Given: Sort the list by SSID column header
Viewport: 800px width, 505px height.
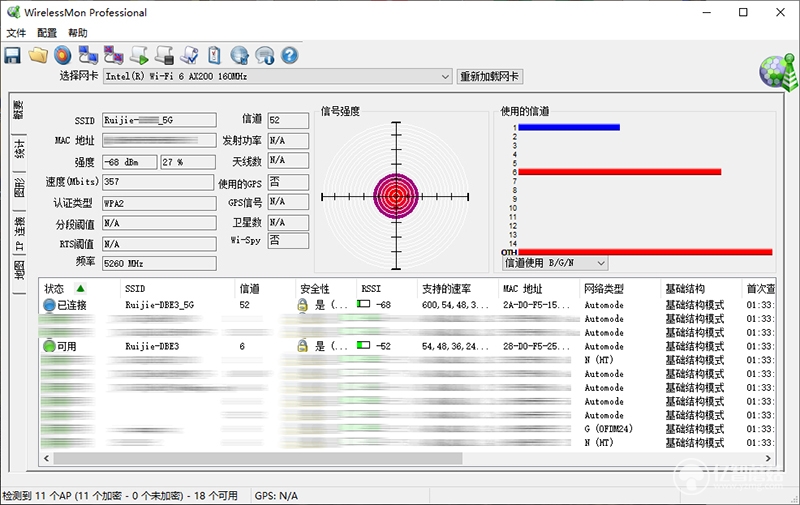Looking at the screenshot, I should [177, 289].
